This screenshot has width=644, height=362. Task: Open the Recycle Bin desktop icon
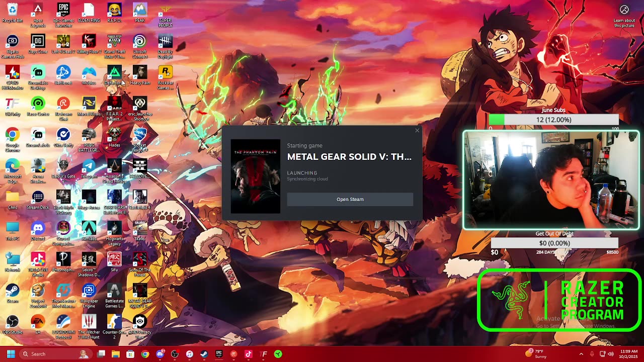click(13, 14)
